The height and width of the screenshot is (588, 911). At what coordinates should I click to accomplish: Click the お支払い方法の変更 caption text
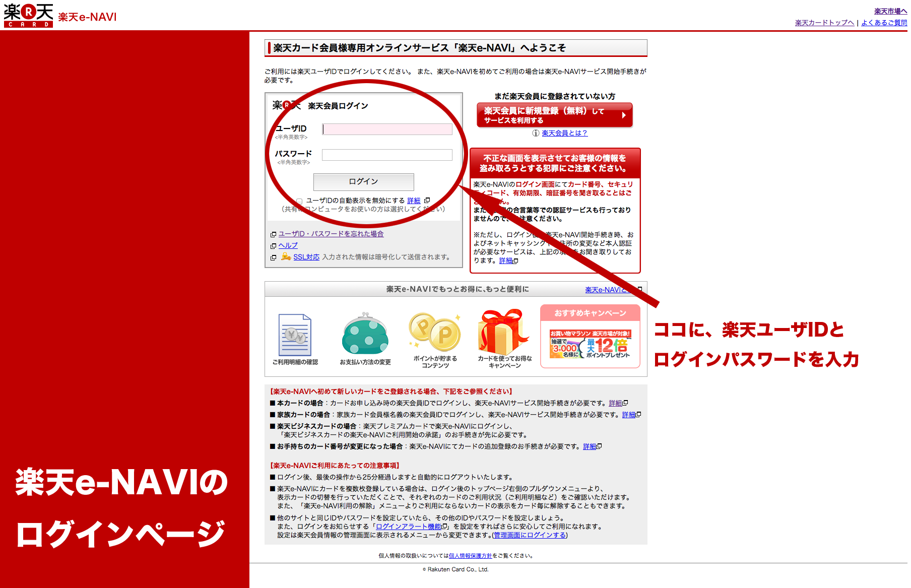pyautogui.click(x=365, y=362)
